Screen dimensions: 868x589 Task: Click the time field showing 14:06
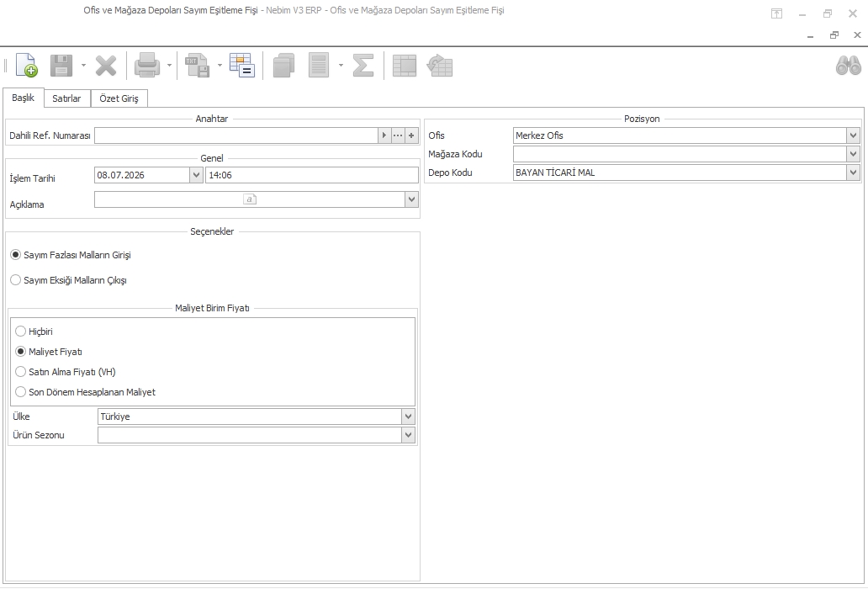tap(312, 175)
